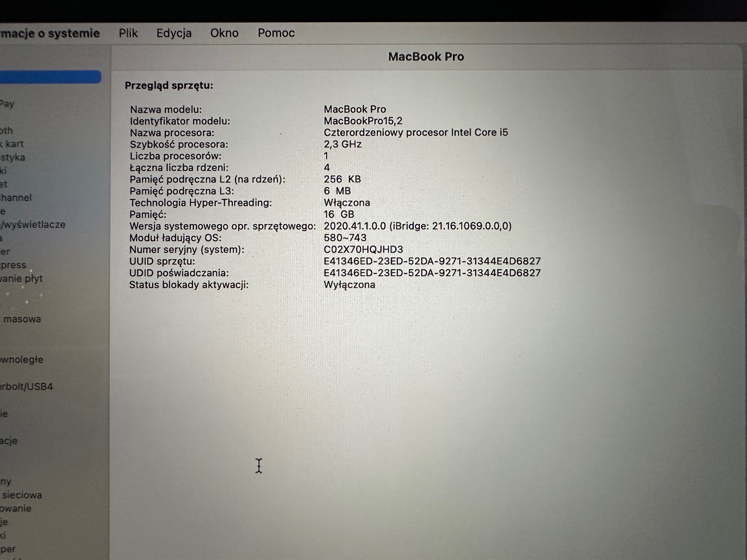This screenshot has width=747, height=560.
Task: Click the UUID sprzętu value
Action: click(x=432, y=261)
